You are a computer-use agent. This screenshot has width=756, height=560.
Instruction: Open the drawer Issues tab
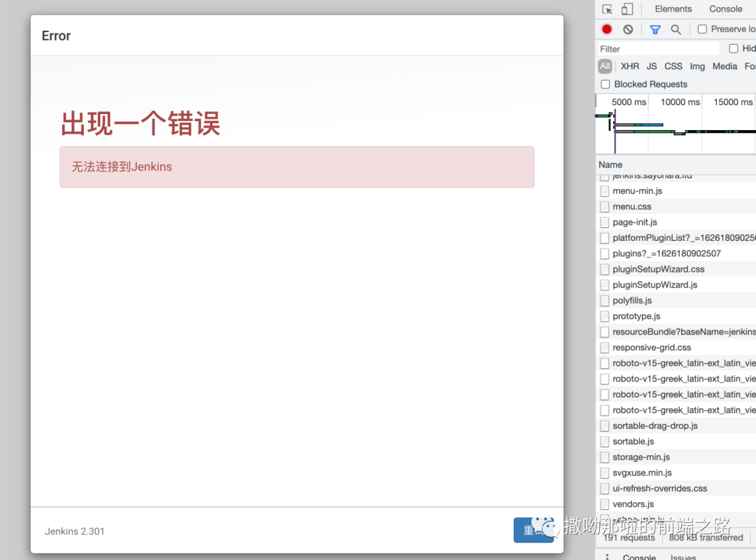683,556
